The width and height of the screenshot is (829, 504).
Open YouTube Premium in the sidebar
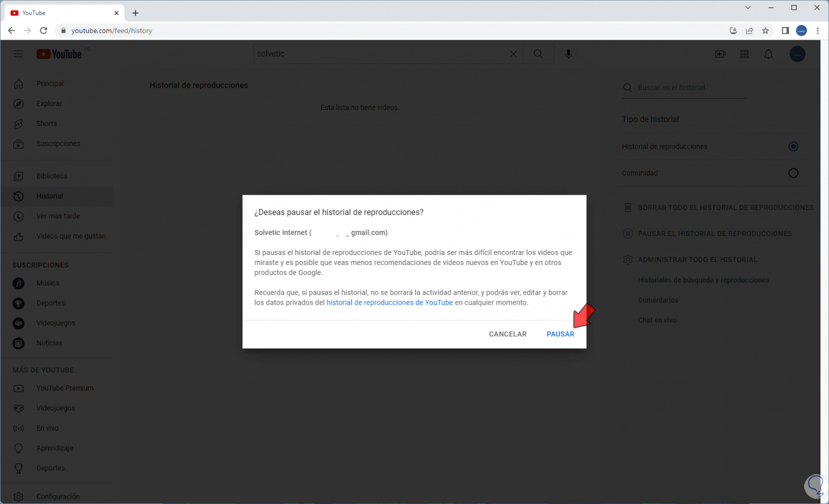click(x=57, y=388)
